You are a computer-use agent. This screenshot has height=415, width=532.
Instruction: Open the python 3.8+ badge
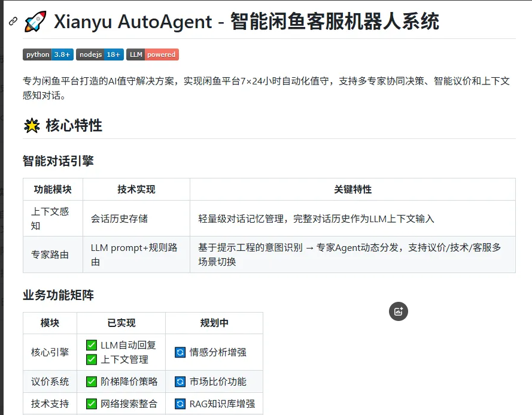[48, 54]
